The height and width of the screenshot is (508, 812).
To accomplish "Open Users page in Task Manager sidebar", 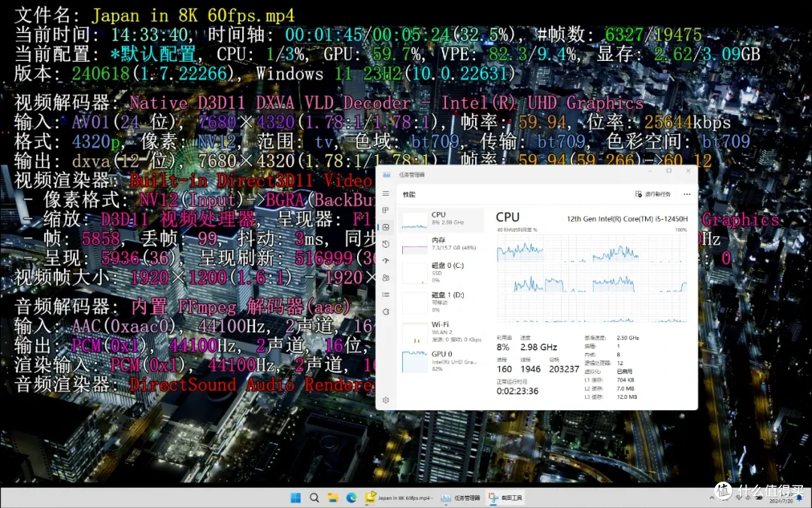I will click(x=386, y=278).
